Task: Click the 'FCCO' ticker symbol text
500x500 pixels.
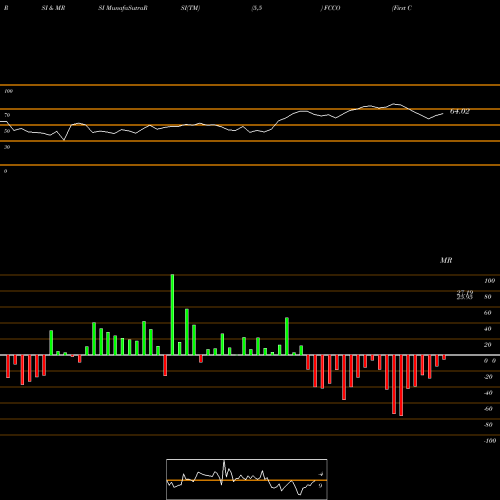Action: 332,8
